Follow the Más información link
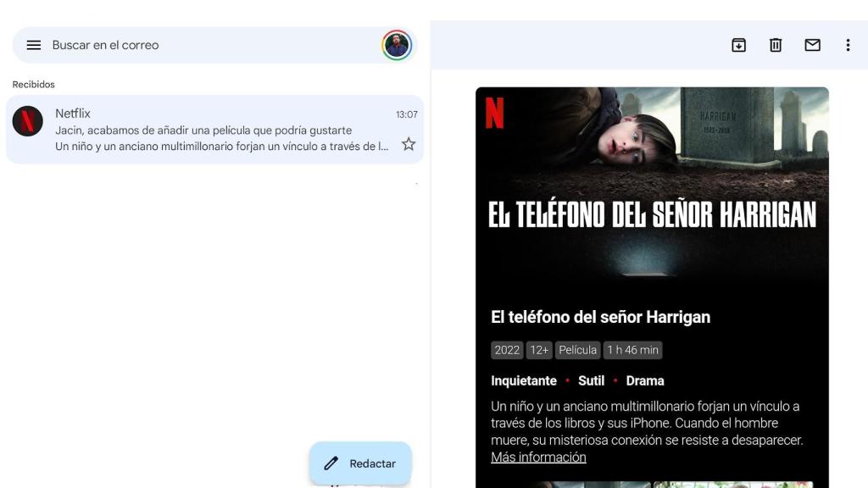Image resolution: width=868 pixels, height=488 pixels. (x=538, y=457)
